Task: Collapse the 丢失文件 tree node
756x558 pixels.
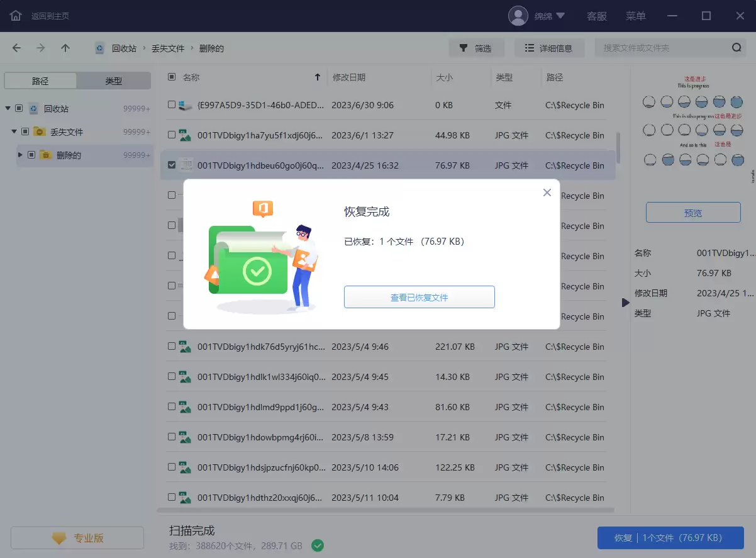Action: click(14, 131)
